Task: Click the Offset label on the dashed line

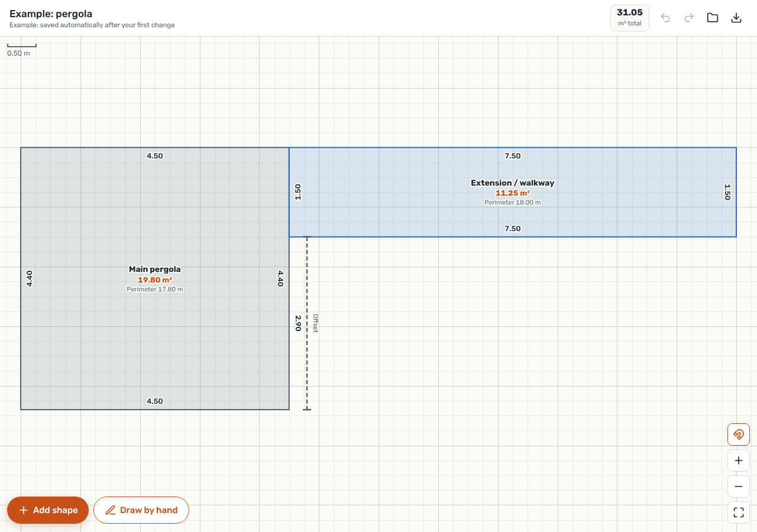Action: [x=315, y=323]
